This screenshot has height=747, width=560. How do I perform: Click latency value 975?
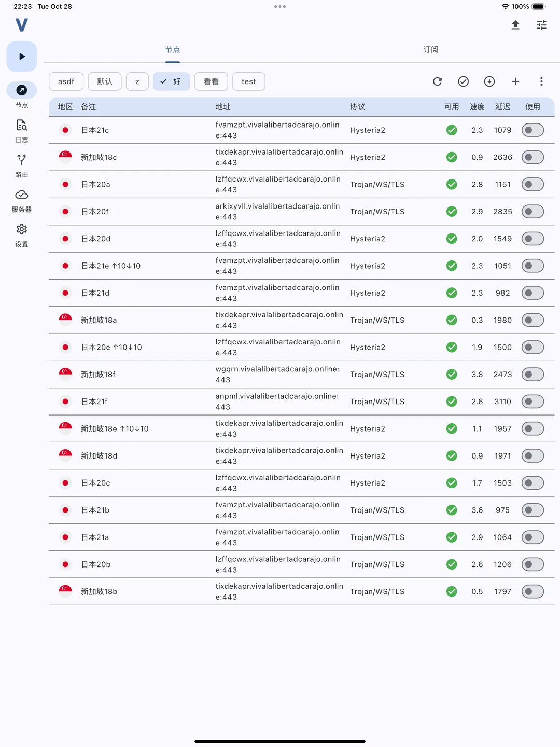click(x=503, y=510)
